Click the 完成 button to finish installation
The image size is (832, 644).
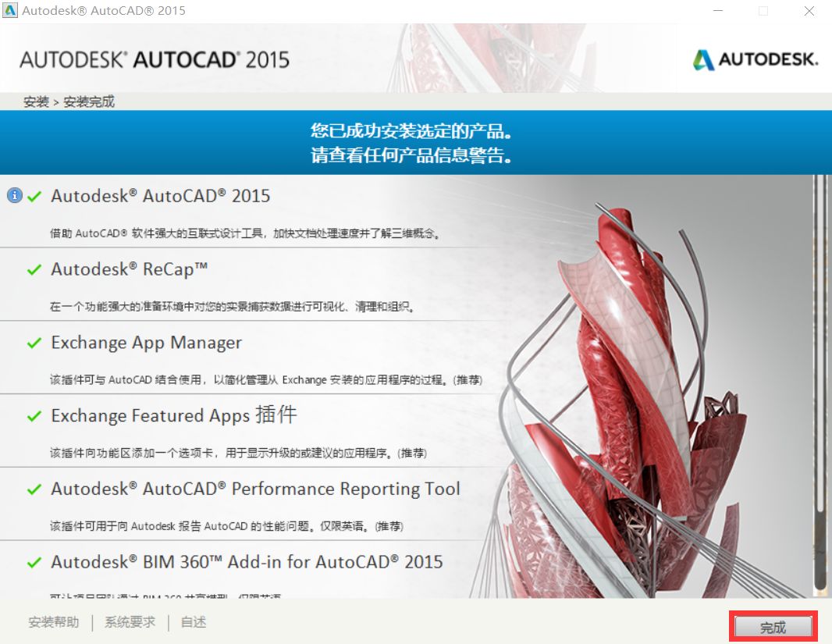click(x=773, y=627)
